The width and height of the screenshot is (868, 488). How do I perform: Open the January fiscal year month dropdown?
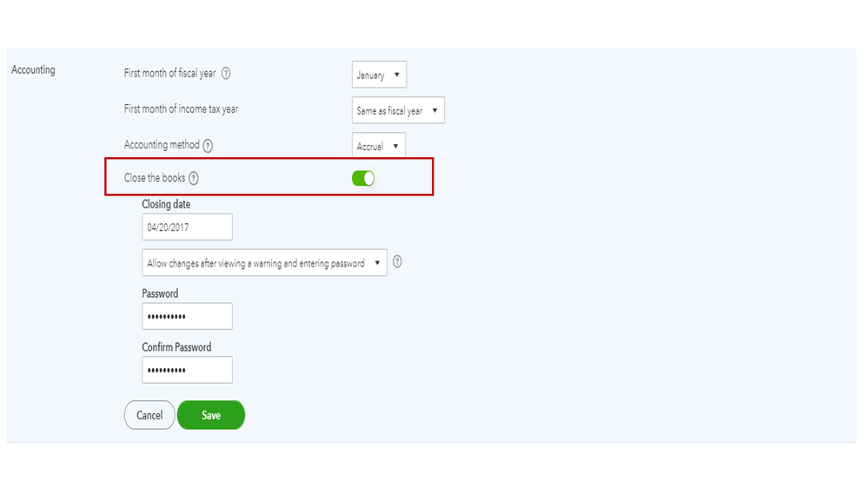click(x=379, y=75)
